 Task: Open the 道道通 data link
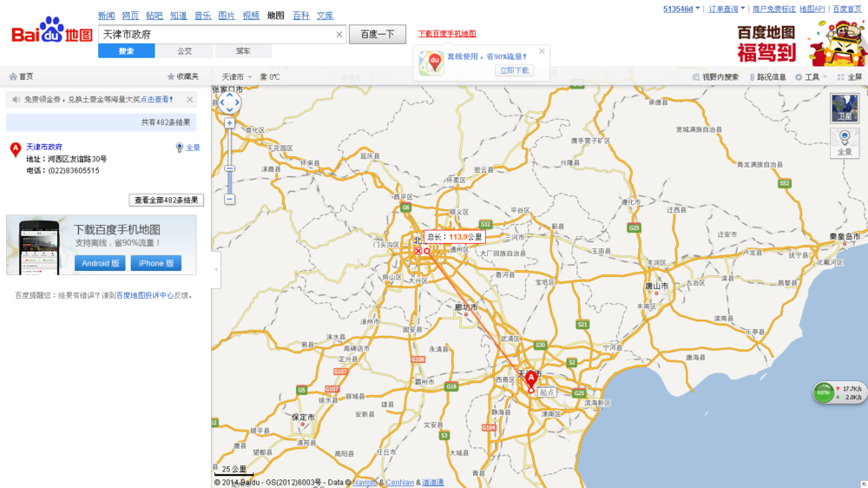point(433,483)
